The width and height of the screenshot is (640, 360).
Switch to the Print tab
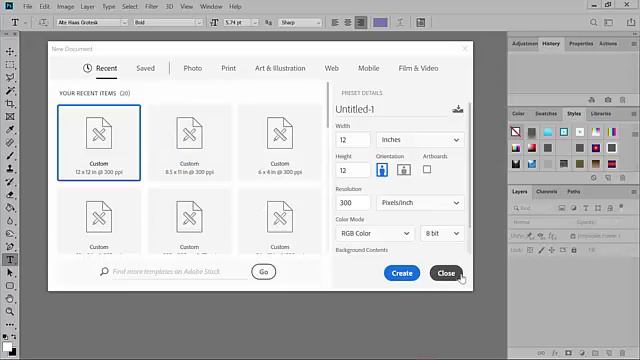pos(229,68)
